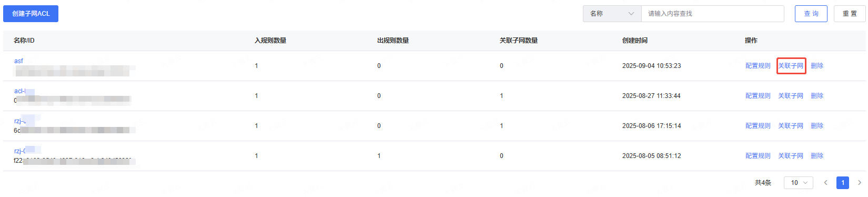Click 删除 for the 2025-08-05 row
Viewport: 868px width, 197px height.
(x=817, y=156)
